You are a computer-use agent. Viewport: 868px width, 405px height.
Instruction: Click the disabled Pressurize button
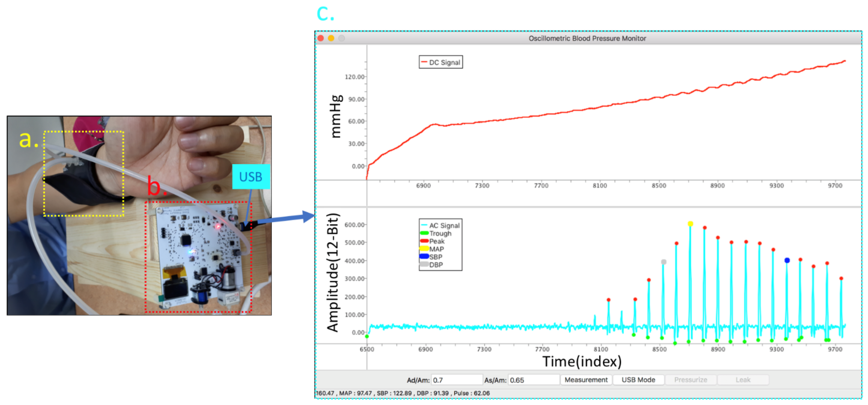pyautogui.click(x=691, y=380)
